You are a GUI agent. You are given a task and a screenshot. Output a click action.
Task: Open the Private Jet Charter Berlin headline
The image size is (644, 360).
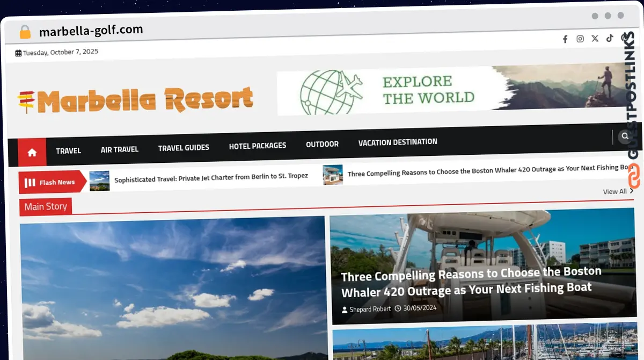pyautogui.click(x=211, y=177)
